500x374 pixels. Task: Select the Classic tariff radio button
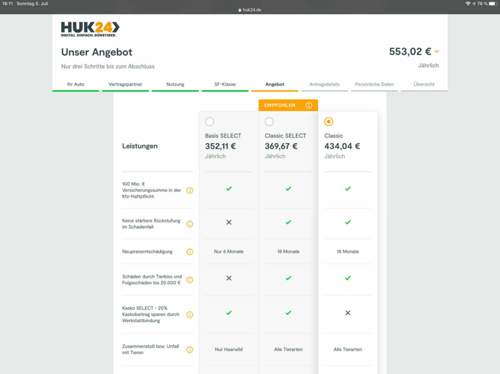pyautogui.click(x=329, y=122)
